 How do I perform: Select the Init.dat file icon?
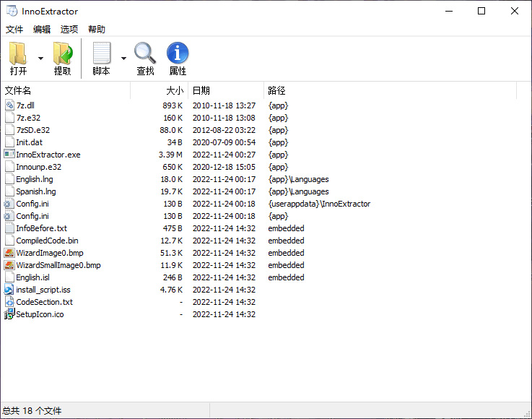9,142
